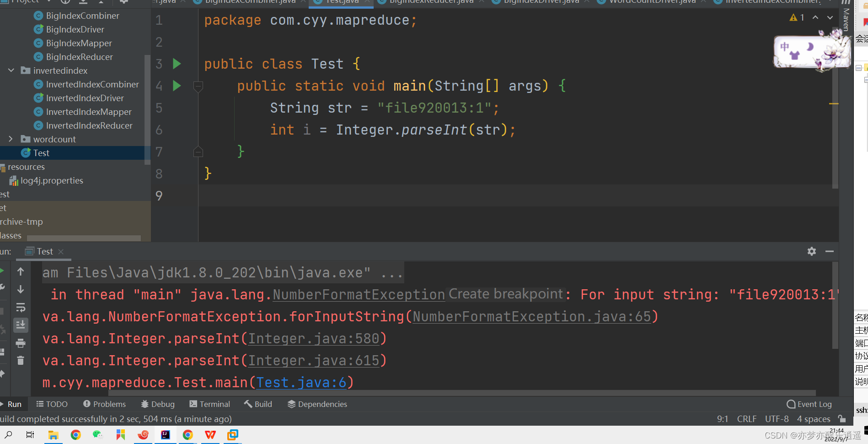The height and width of the screenshot is (444, 868).
Task: Run the Test class from gutter arrow on line 3
Action: click(x=177, y=64)
